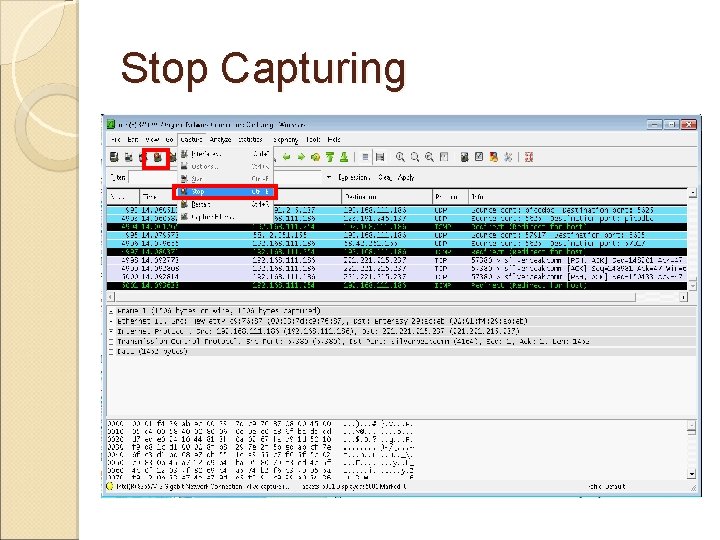The width and height of the screenshot is (720, 540).
Task: Click the Resize all columns icon
Action: [444, 157]
